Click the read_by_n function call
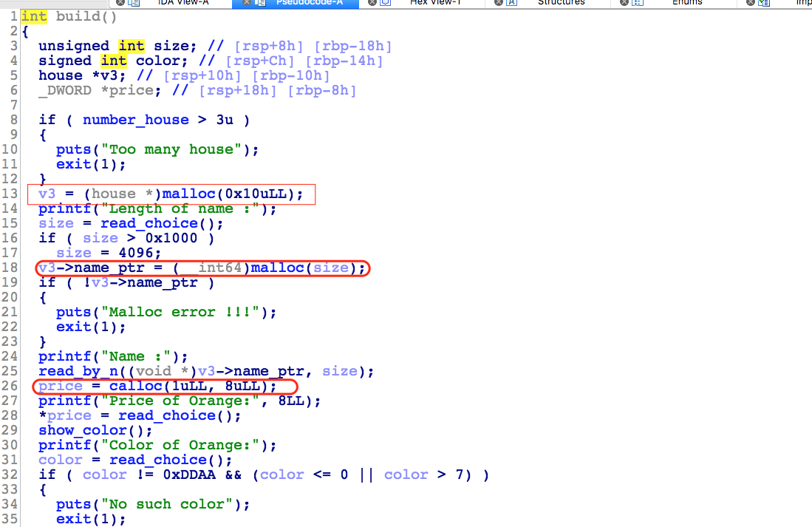812x527 pixels. pyautogui.click(x=78, y=372)
